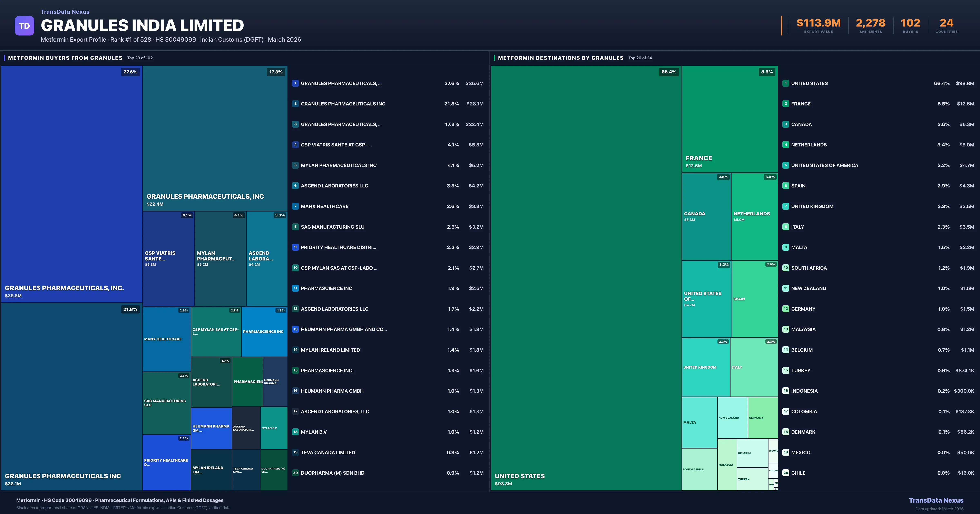Click rank 10 badge beside South Africa
The height and width of the screenshot is (514, 980).
coord(786,268)
